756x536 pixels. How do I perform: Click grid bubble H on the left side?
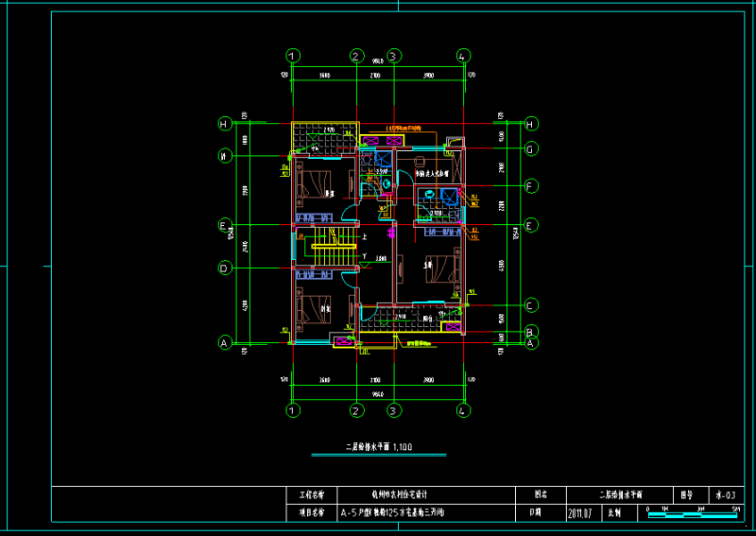(x=224, y=124)
